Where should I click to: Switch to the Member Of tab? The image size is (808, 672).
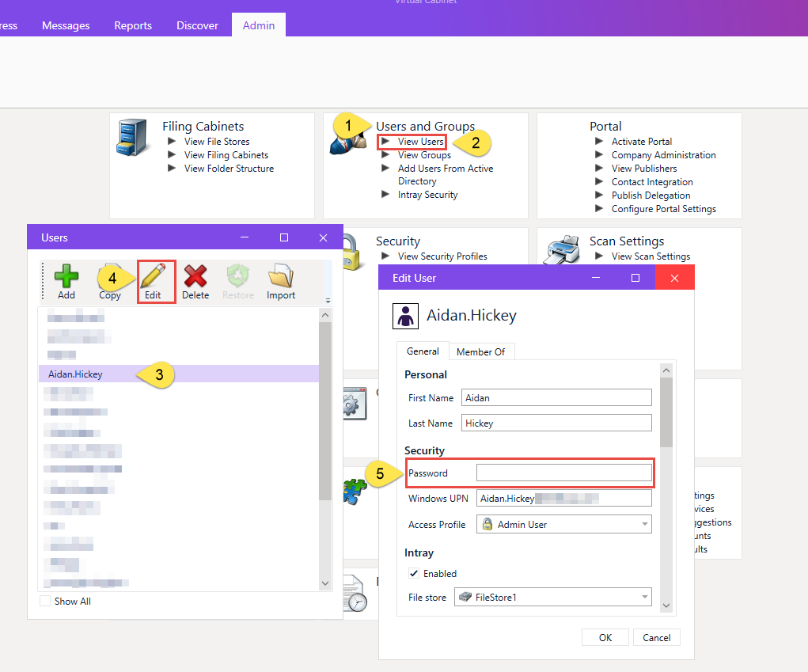pos(481,352)
